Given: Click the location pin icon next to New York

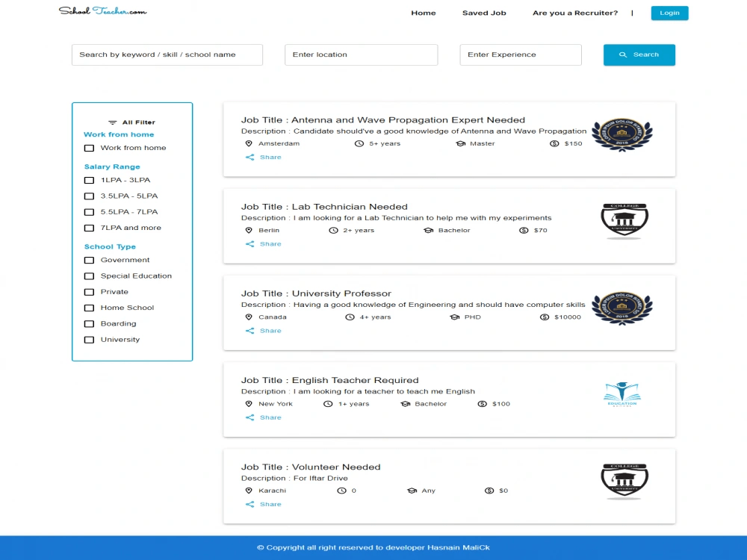Looking at the screenshot, I should pos(249,404).
